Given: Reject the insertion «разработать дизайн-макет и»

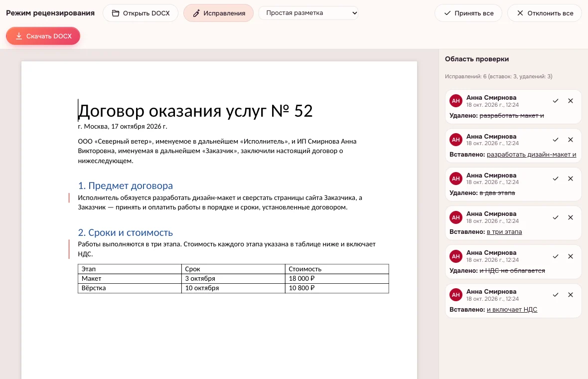Looking at the screenshot, I should pyautogui.click(x=571, y=140).
